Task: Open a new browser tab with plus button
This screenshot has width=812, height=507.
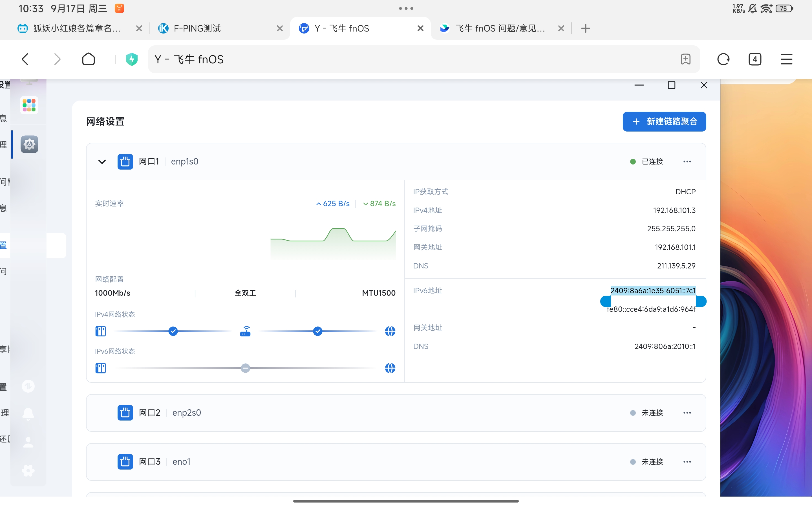Action: point(585,28)
